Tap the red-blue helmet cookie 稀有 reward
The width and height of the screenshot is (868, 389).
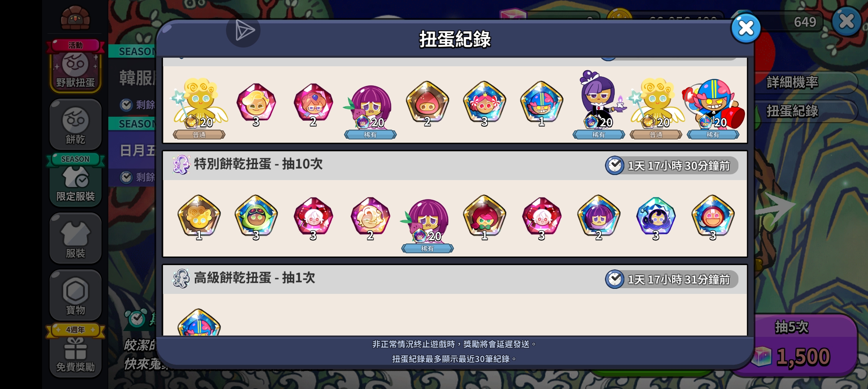point(713,108)
